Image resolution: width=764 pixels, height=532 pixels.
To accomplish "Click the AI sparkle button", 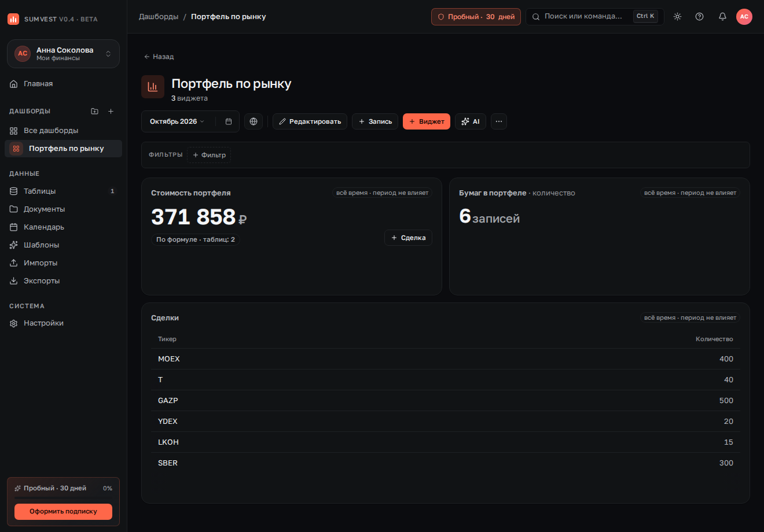I will (x=471, y=121).
